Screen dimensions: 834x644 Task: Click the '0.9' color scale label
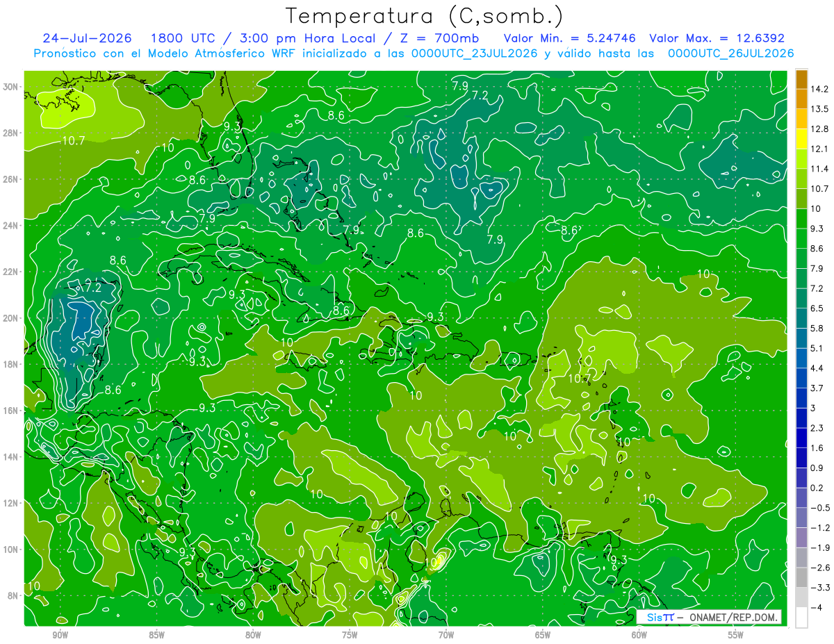pyautogui.click(x=817, y=468)
